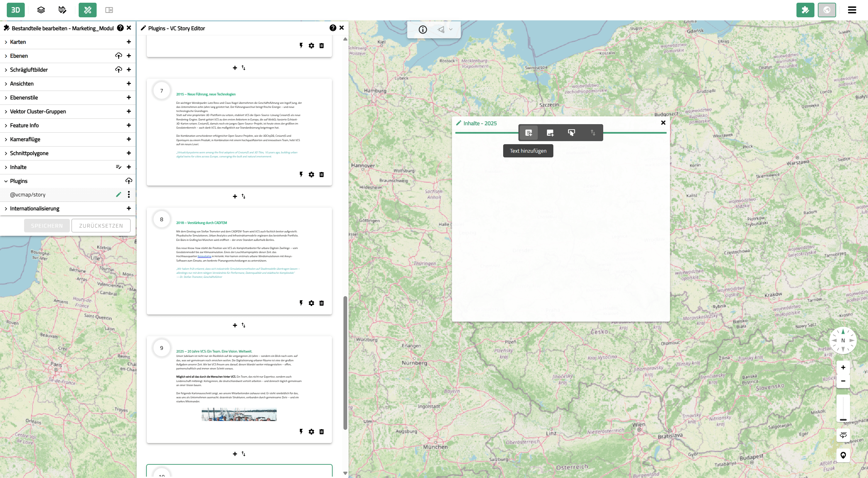Click the story editor vertical scrollbar thumb
The height and width of the screenshot is (478, 868).
(x=345, y=363)
